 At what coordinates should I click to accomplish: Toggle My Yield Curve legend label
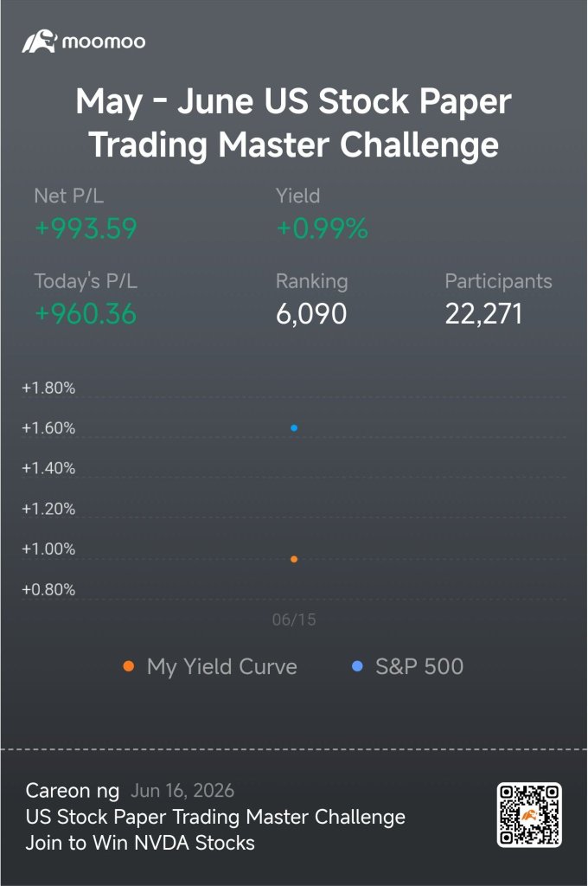coord(221,667)
